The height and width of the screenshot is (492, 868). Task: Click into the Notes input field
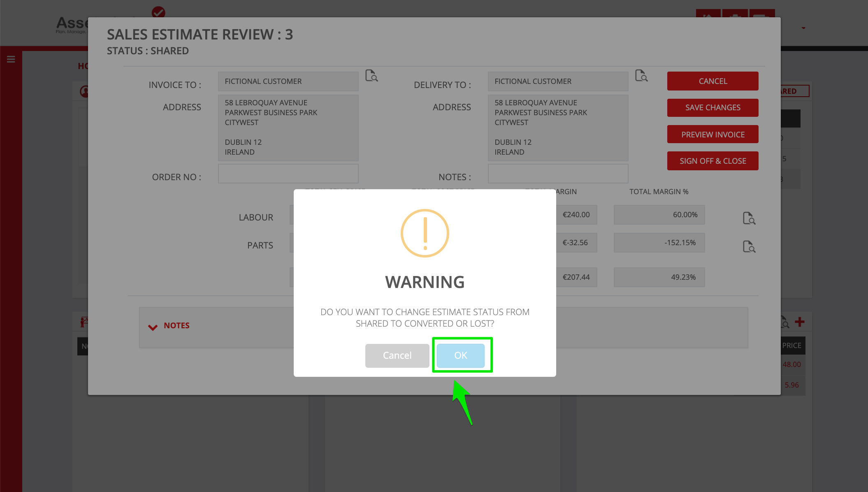point(558,174)
